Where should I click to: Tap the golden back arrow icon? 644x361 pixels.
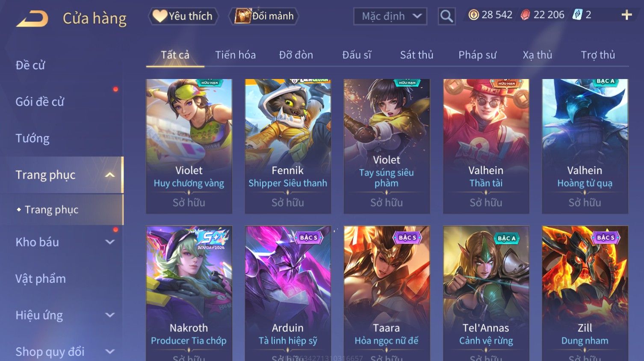[32, 18]
